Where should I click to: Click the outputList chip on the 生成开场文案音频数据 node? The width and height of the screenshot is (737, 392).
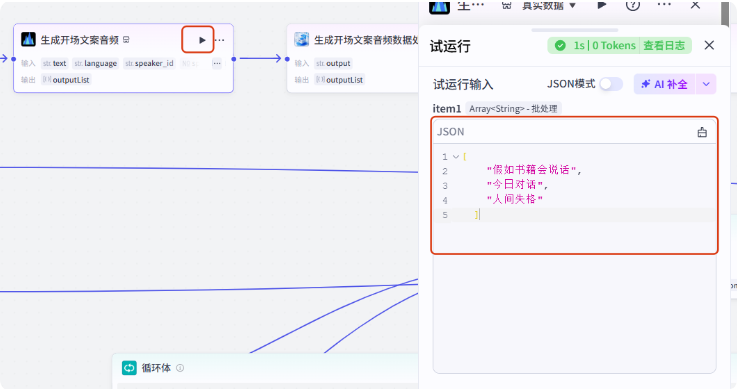pos(339,80)
